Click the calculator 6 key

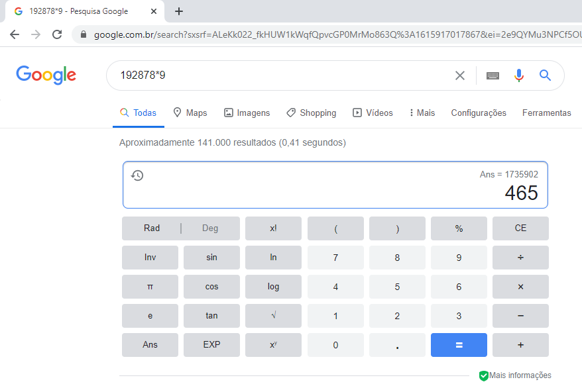click(x=459, y=287)
